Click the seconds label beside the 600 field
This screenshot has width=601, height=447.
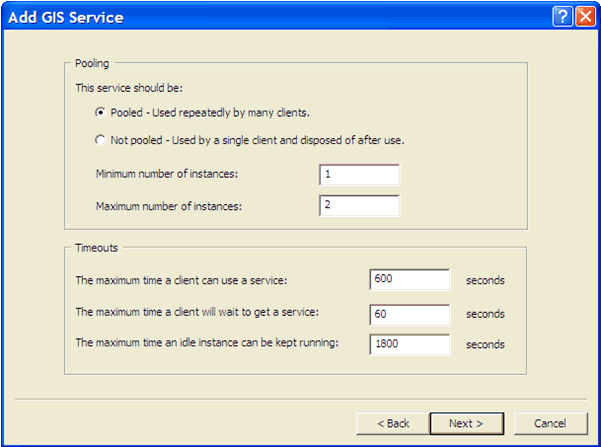(x=485, y=280)
